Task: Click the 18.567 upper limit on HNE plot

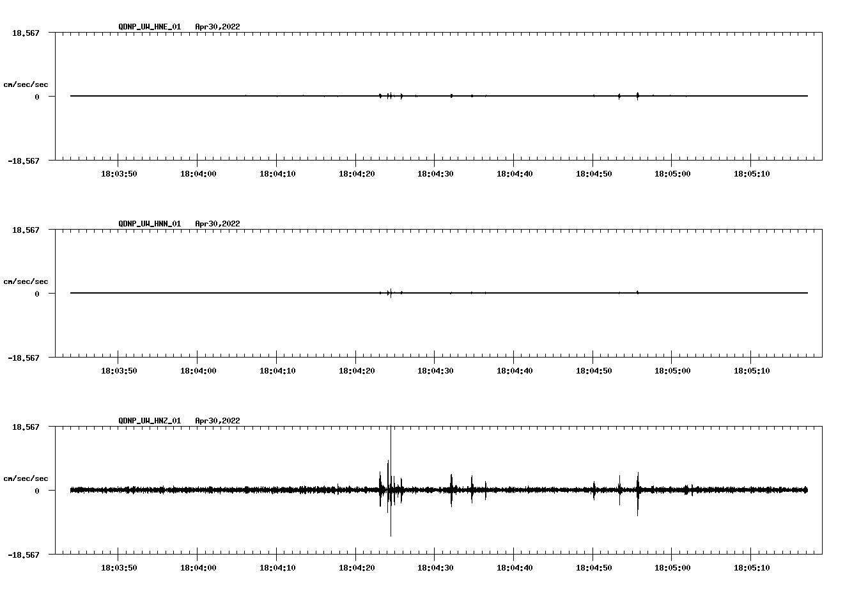Action: click(26, 33)
